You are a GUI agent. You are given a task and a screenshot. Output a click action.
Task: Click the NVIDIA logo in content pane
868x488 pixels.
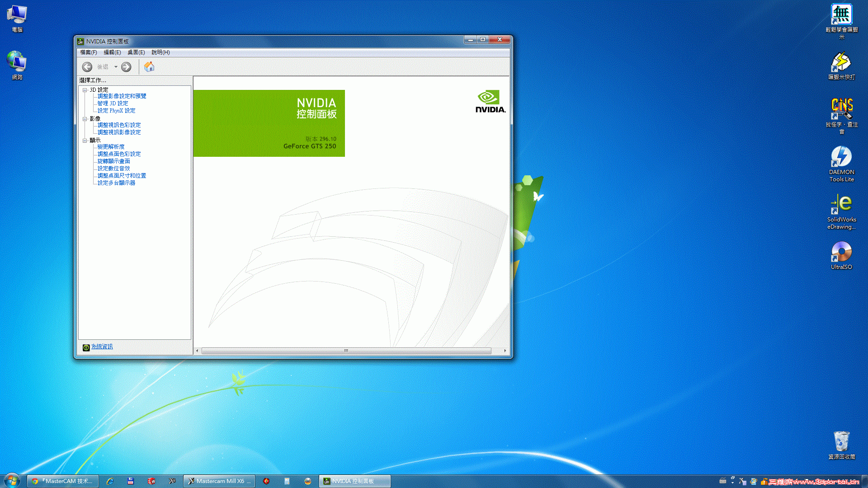coord(490,102)
